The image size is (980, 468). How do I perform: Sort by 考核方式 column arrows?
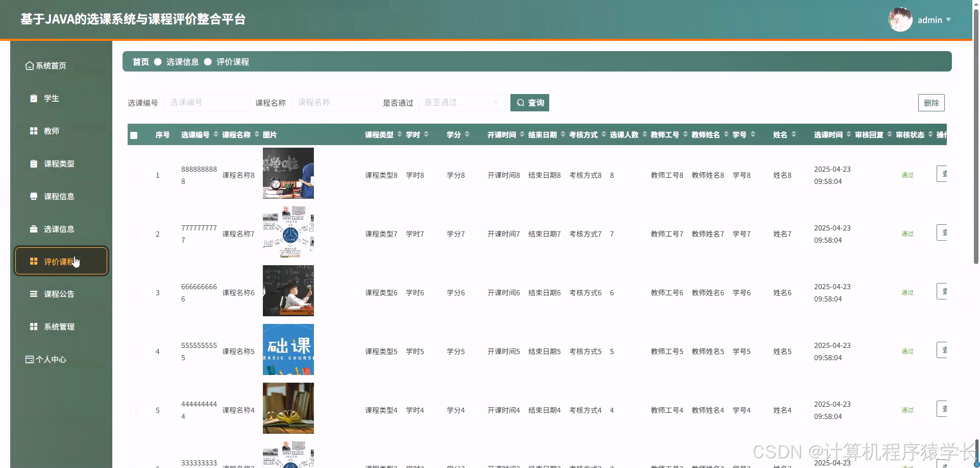point(604,134)
